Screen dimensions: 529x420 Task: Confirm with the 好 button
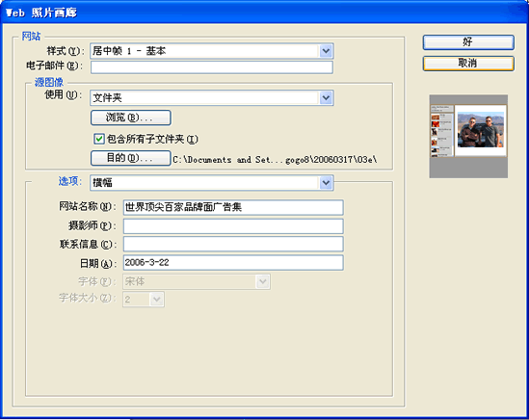coord(468,42)
